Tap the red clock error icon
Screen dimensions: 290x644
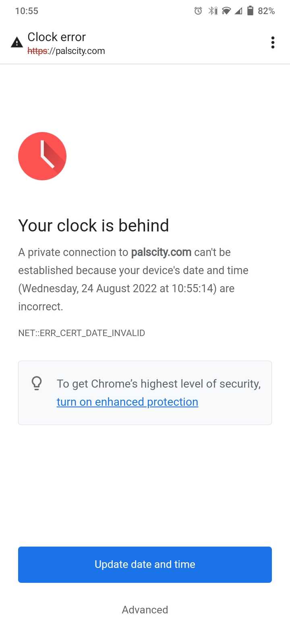pos(42,156)
